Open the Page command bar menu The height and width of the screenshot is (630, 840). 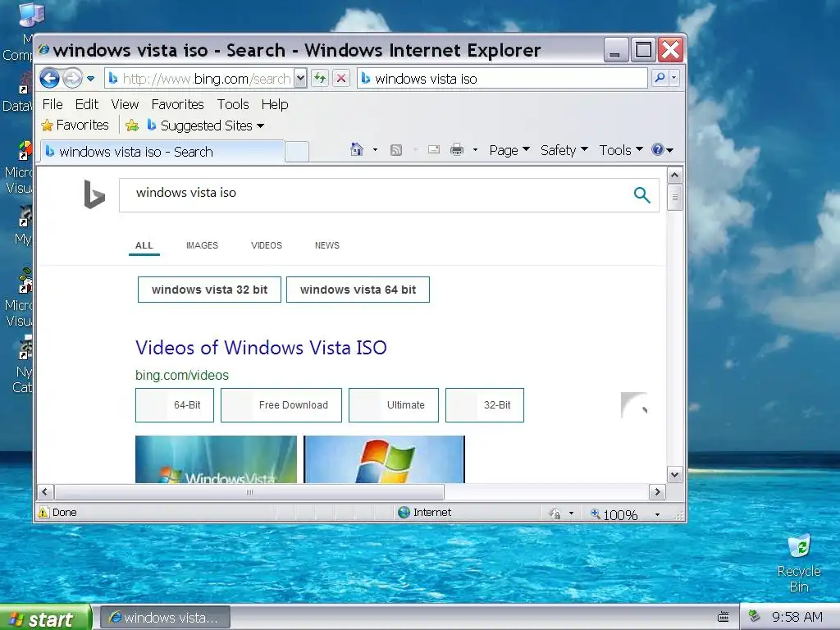[509, 150]
